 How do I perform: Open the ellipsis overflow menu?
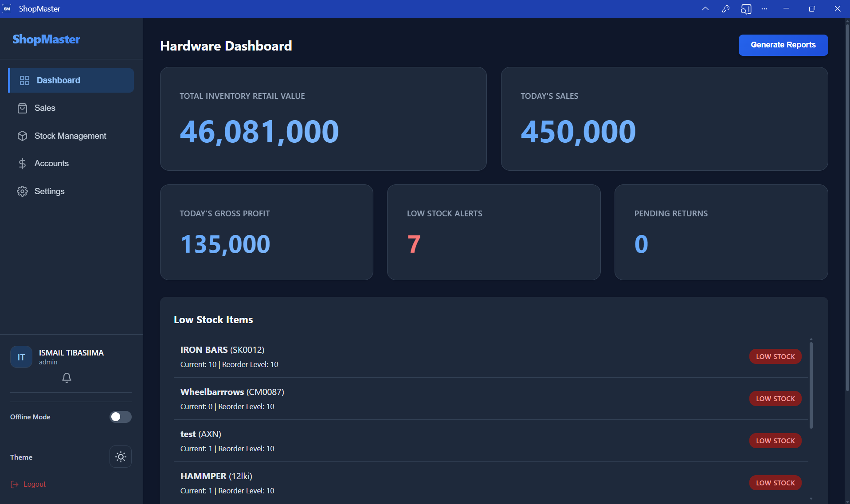click(764, 8)
